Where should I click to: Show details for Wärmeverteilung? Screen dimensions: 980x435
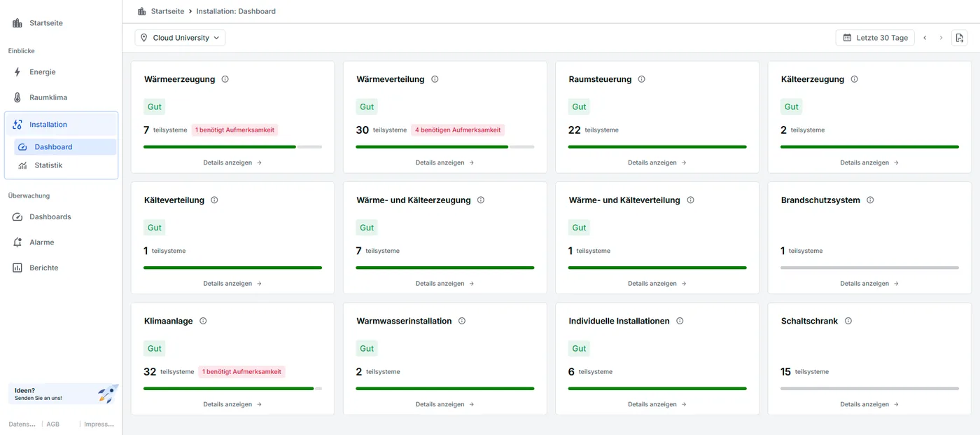tap(444, 163)
